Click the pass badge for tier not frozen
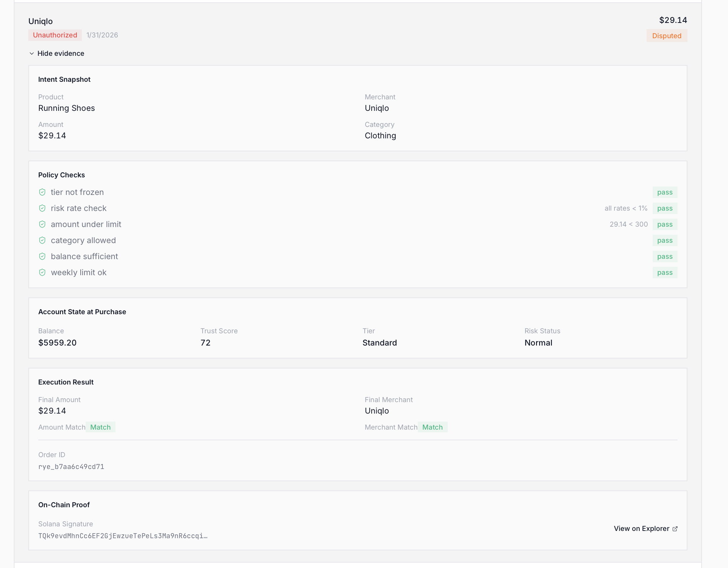Image resolution: width=728 pixels, height=568 pixels. pyautogui.click(x=665, y=192)
